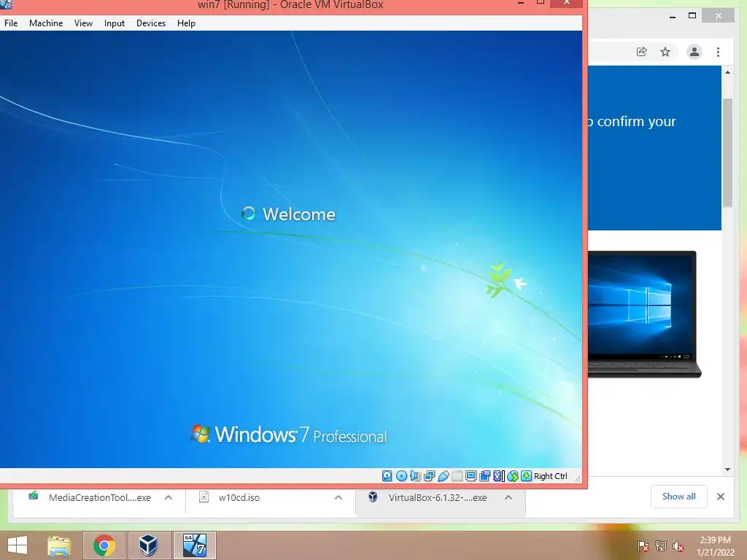
Task: Click the recording status icon
Action: (485, 475)
